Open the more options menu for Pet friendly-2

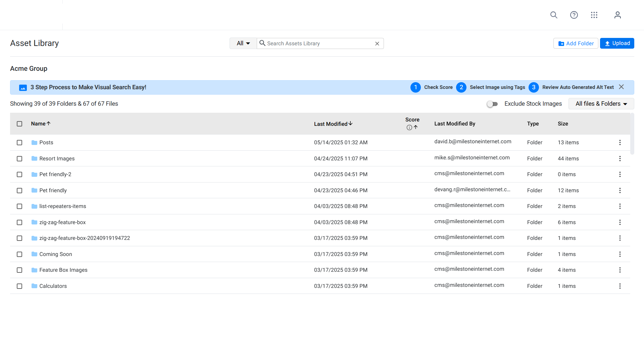click(620, 174)
